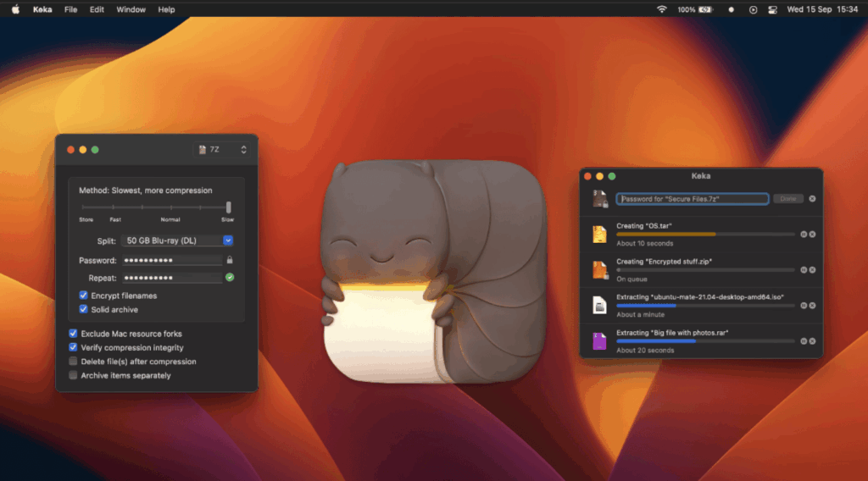The height and width of the screenshot is (481, 868).
Task: Open the Apple menu
Action: [x=15, y=9]
